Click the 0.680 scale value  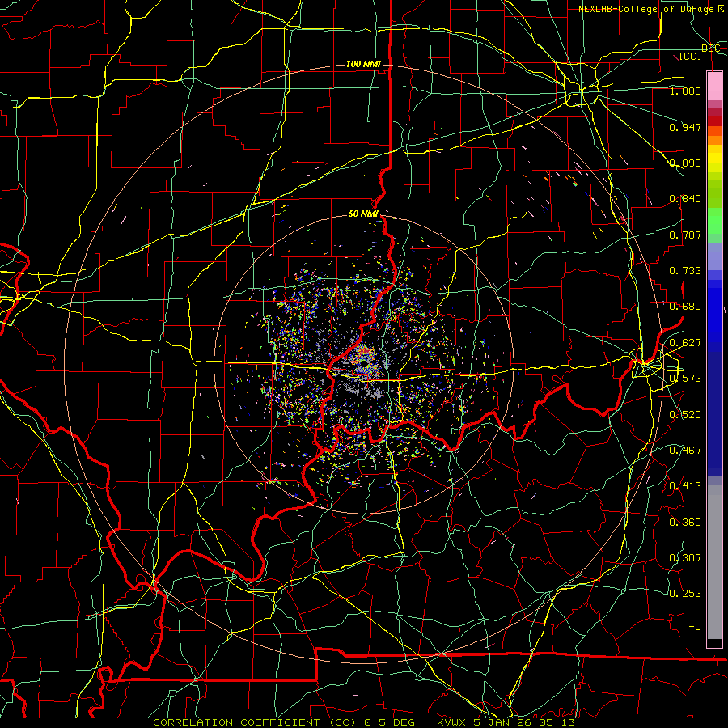[685, 307]
